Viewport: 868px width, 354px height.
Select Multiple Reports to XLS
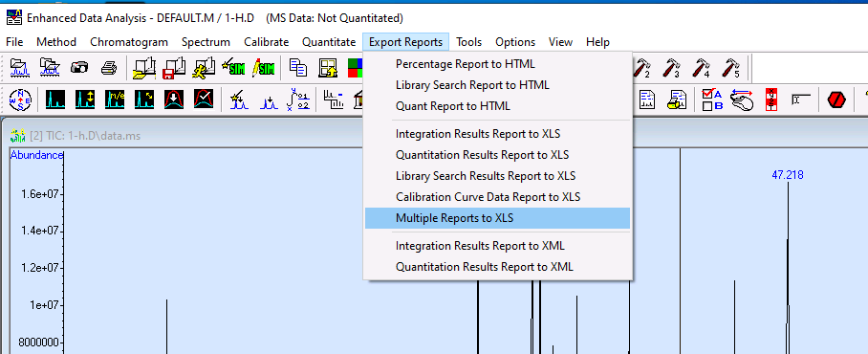point(498,218)
